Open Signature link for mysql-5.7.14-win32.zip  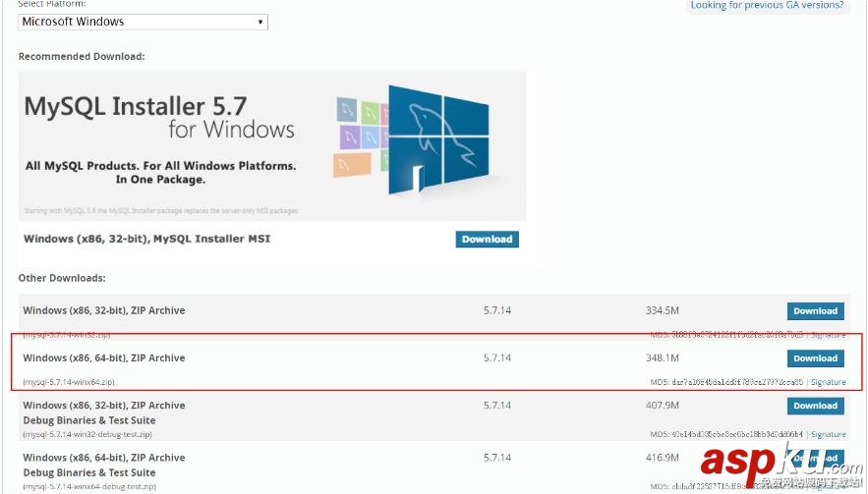(828, 335)
